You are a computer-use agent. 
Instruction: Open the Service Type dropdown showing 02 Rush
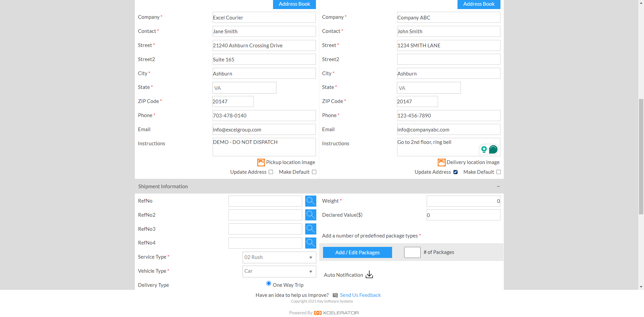tap(279, 257)
